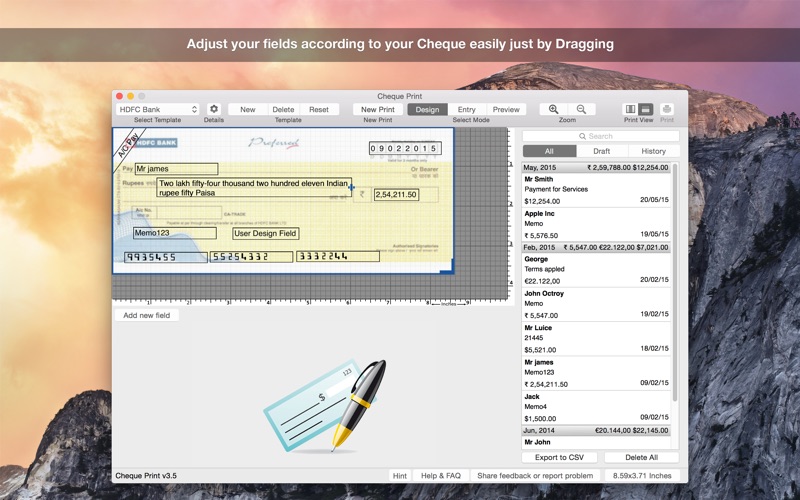Delete the current template

tap(283, 109)
